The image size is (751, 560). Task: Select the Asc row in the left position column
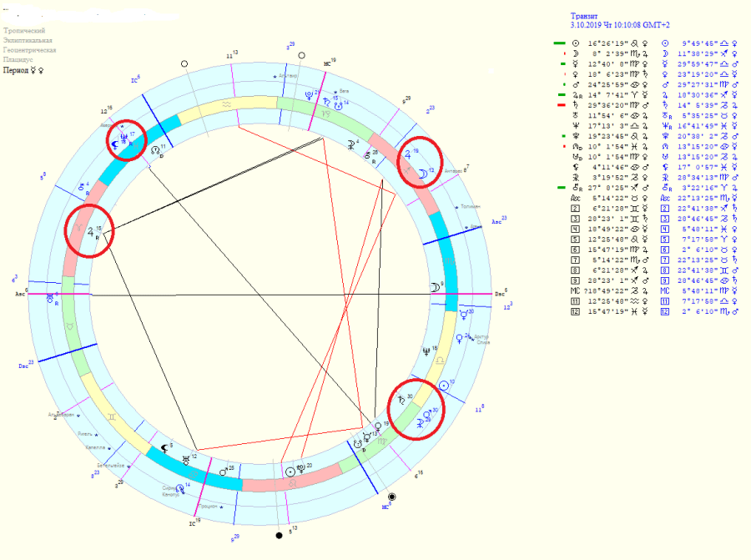(601, 198)
